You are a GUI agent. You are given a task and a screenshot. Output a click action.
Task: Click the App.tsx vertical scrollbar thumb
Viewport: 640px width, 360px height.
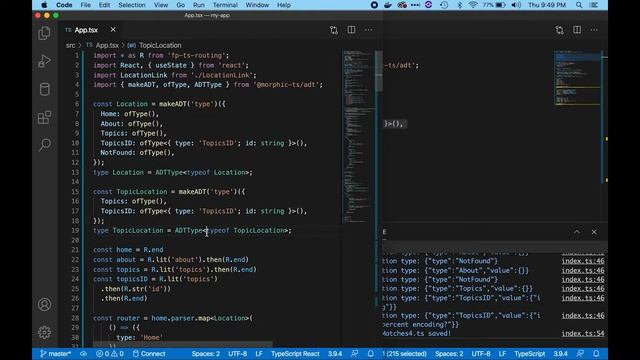[x=378, y=71]
